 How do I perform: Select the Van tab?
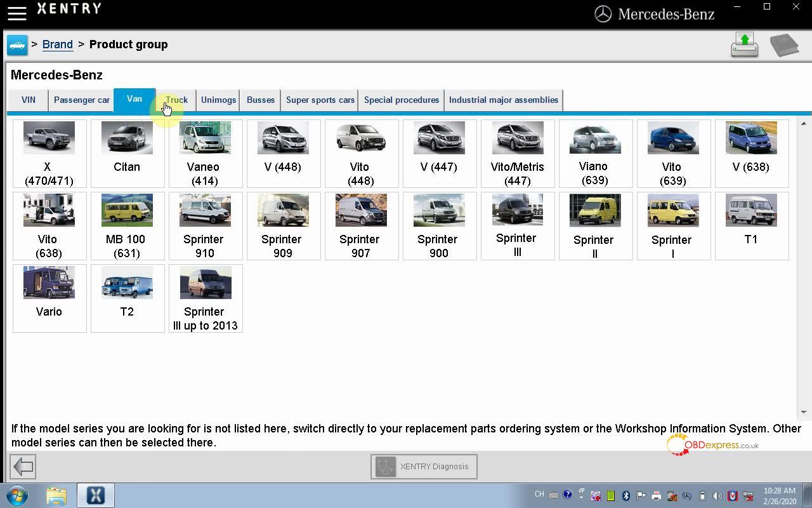[x=134, y=99]
